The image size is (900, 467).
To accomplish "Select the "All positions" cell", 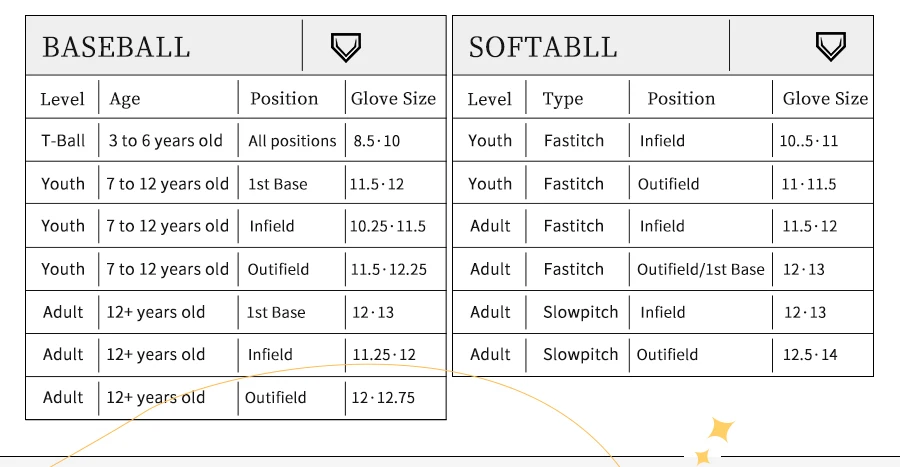I will 292,141.
